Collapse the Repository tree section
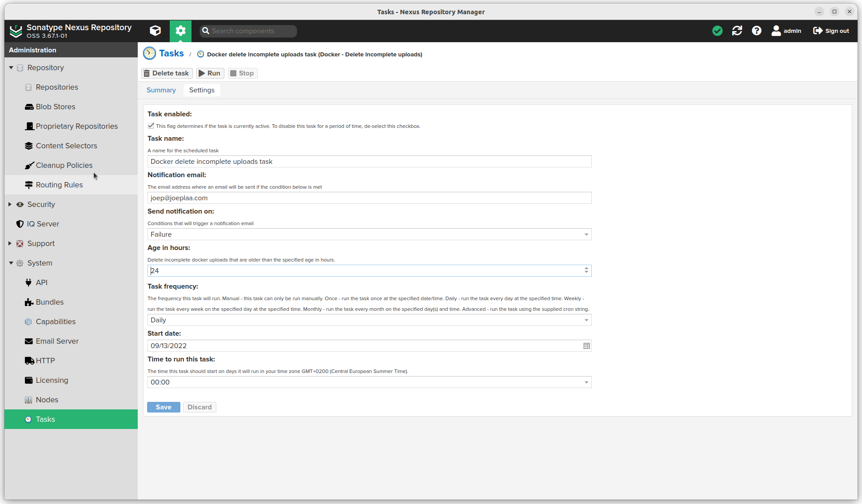This screenshot has height=504, width=862. 11,67
